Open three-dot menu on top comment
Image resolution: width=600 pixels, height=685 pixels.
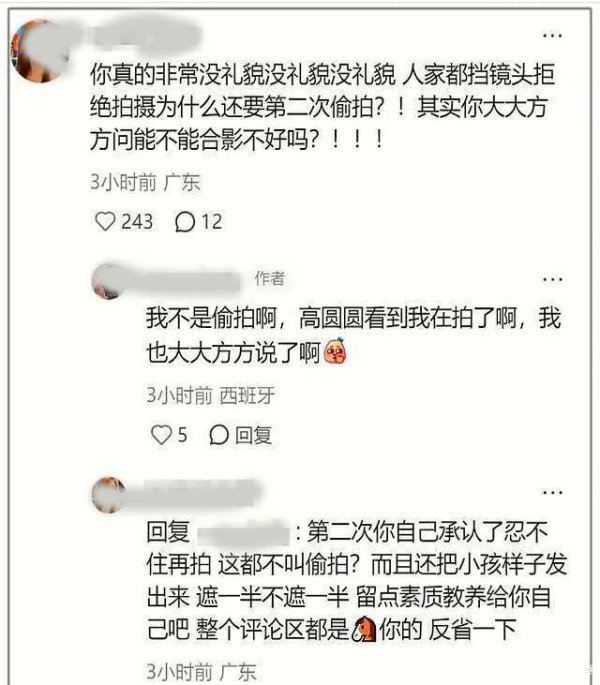[552, 35]
